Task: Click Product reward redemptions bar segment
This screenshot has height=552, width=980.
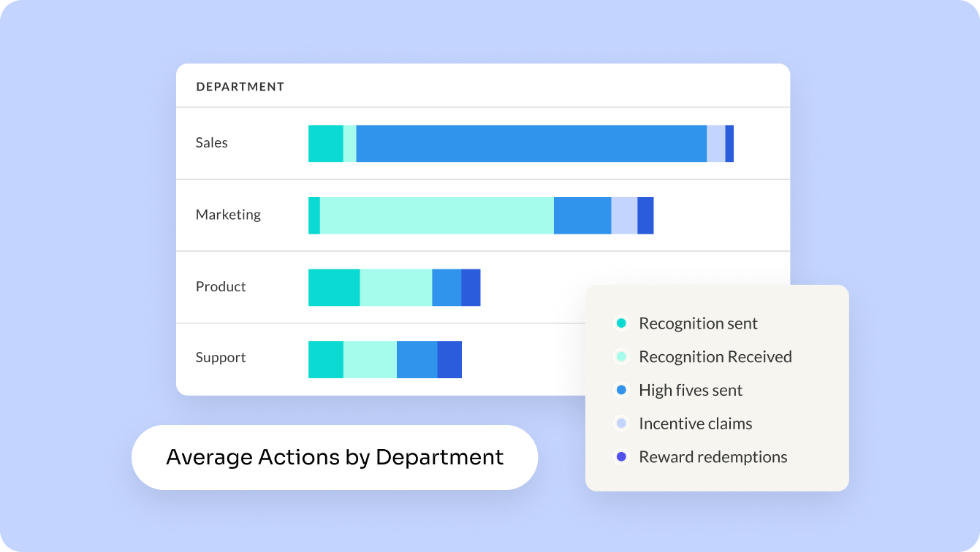Action: (471, 288)
